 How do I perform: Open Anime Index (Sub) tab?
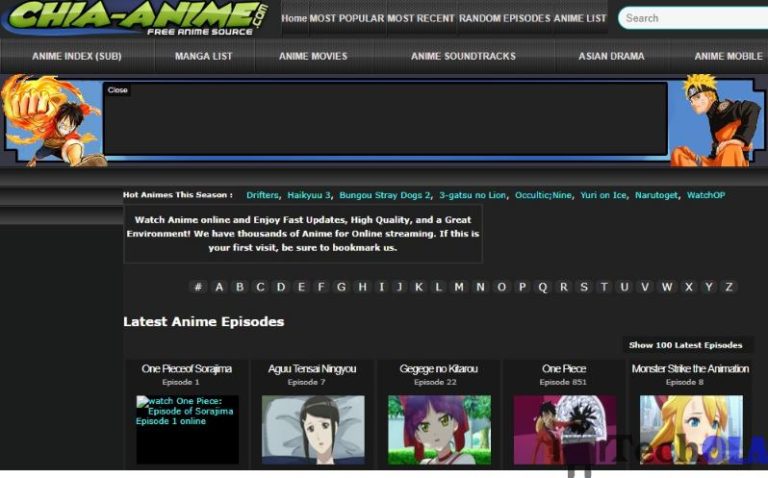coord(77,56)
